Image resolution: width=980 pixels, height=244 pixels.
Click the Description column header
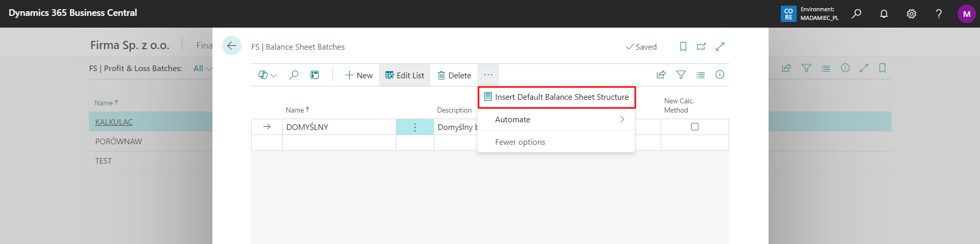455,110
